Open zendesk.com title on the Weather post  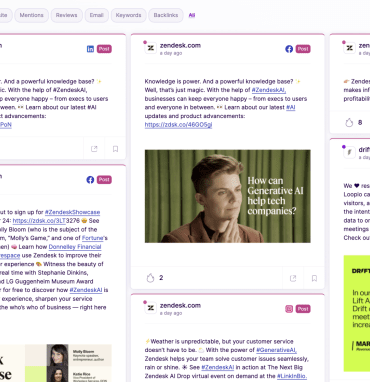[x=180, y=305]
